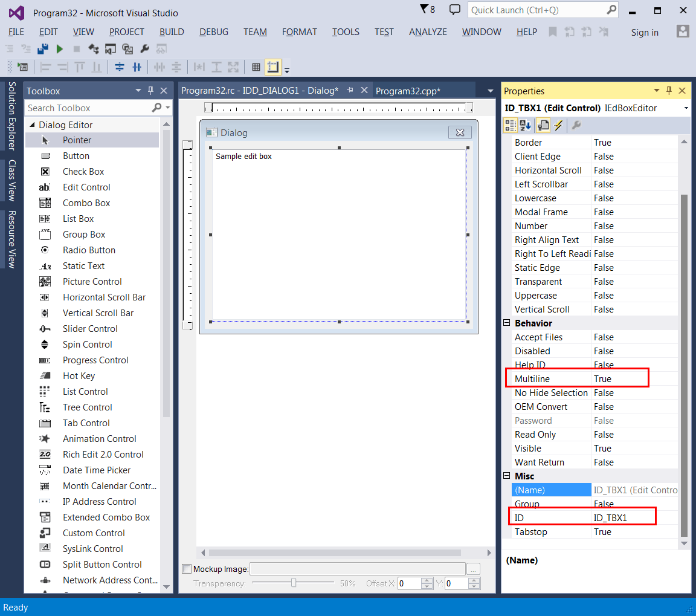
Task: Open the ANALYZE menu
Action: 428,32
